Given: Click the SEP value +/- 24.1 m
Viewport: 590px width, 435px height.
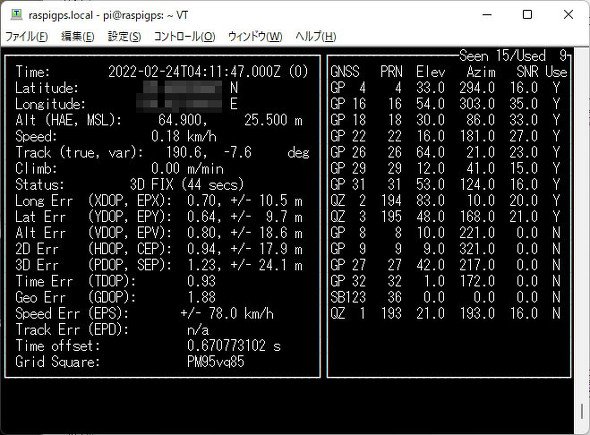Looking at the screenshot, I should point(266,265).
